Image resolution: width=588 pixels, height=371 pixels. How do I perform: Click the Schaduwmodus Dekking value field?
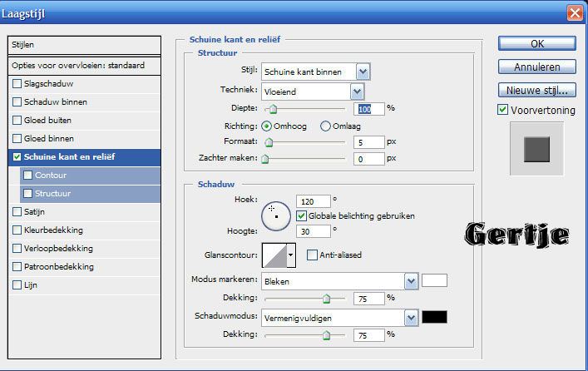pyautogui.click(x=369, y=335)
